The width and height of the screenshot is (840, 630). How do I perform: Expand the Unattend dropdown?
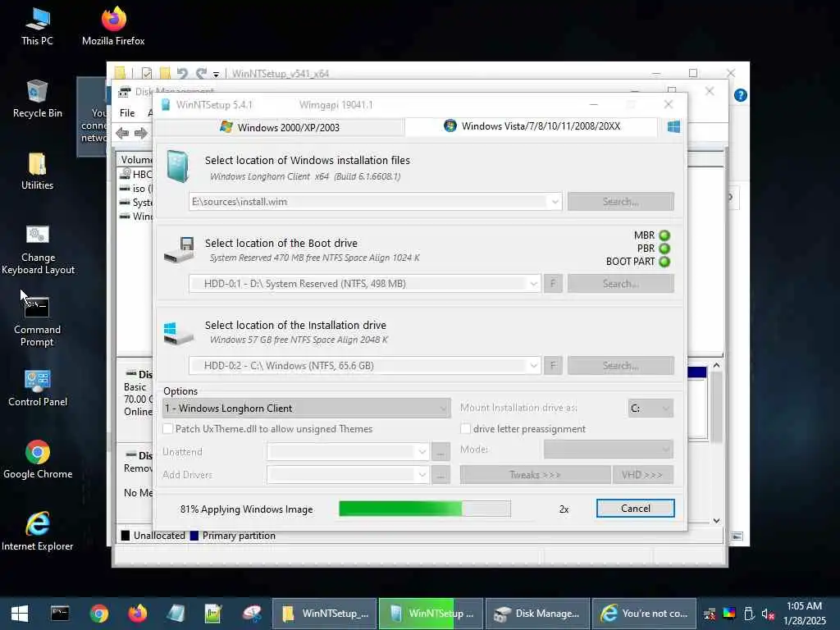tap(422, 452)
